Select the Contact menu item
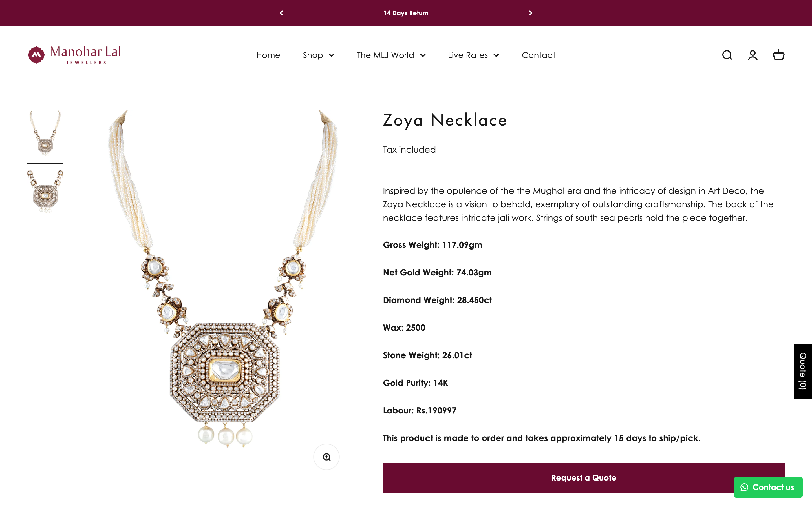Viewport: 812px width, 507px height. [x=538, y=55]
